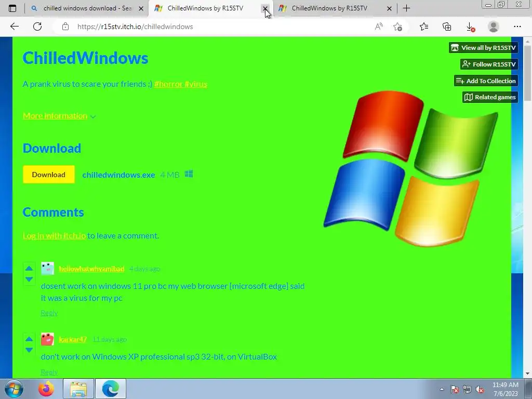Show hidden tray icons arrow

442,389
